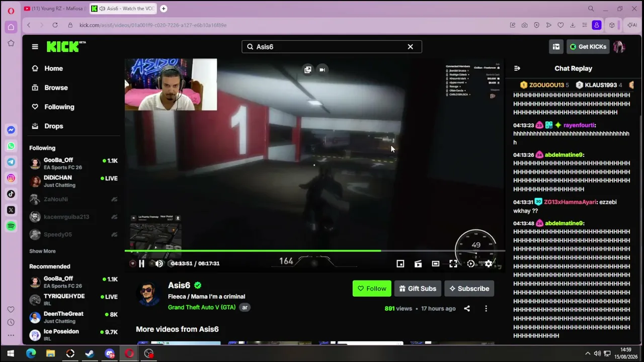
Task: Open Instagram in the Opera sidebar
Action: tap(11, 178)
